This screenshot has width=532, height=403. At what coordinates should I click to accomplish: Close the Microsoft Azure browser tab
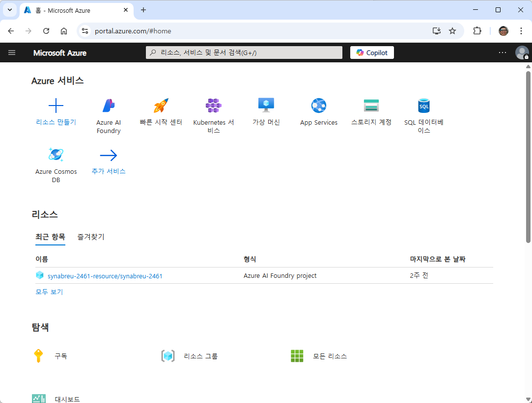pos(126,10)
